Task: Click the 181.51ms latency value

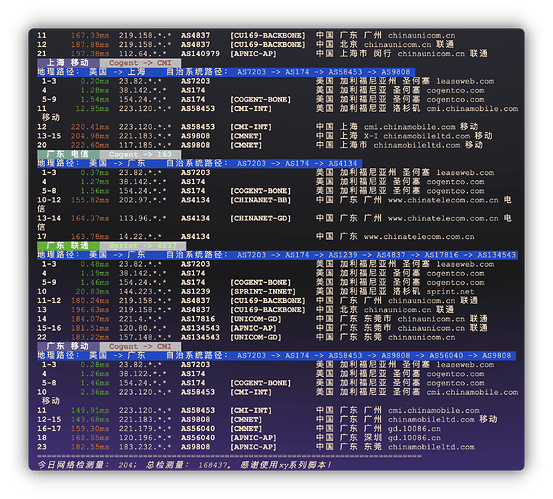Action: click(x=90, y=328)
